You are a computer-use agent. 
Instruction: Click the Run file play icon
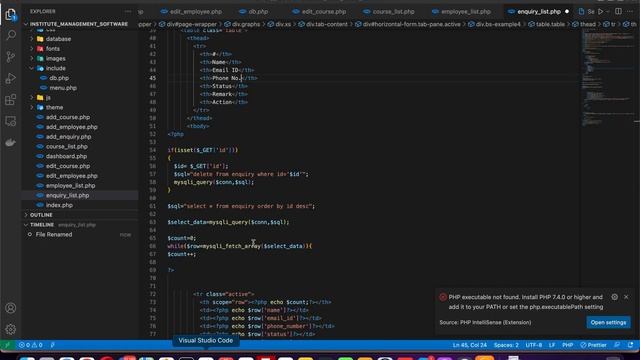(x=600, y=11)
